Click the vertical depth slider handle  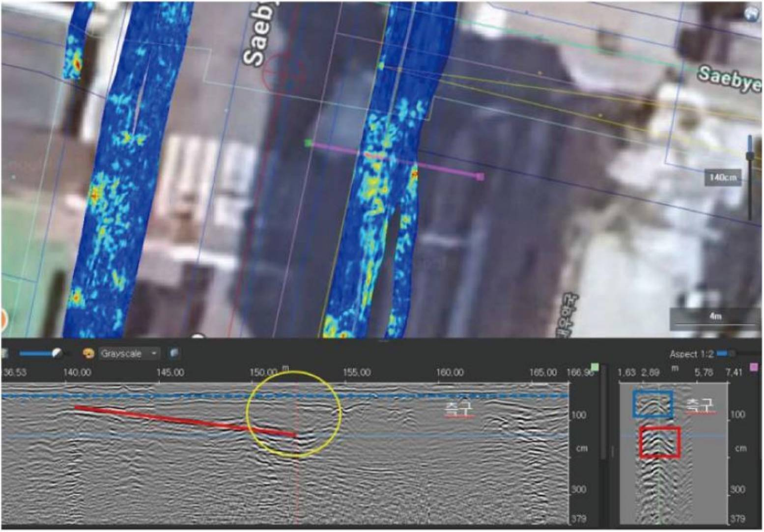click(x=750, y=156)
